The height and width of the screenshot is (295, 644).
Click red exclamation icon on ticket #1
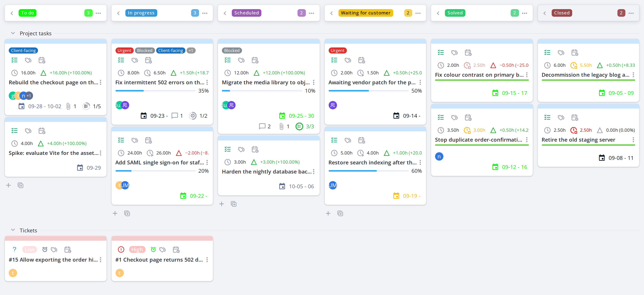(x=121, y=250)
